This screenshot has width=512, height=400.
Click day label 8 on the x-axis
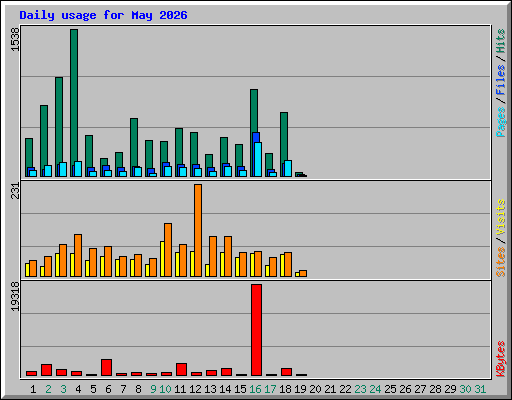tap(138, 389)
